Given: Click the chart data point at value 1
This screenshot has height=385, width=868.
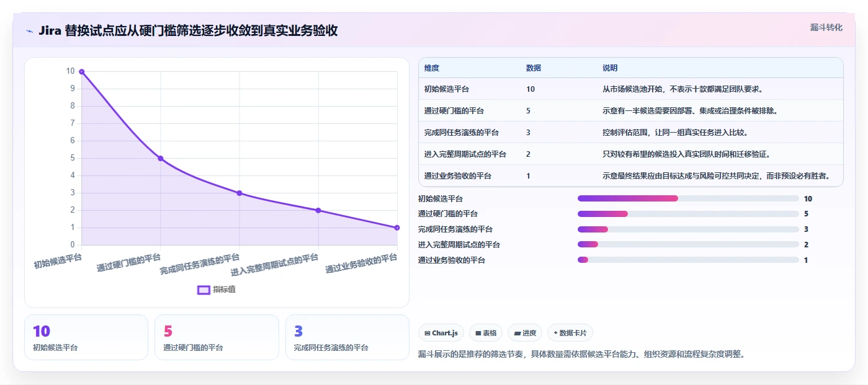Looking at the screenshot, I should click(397, 228).
